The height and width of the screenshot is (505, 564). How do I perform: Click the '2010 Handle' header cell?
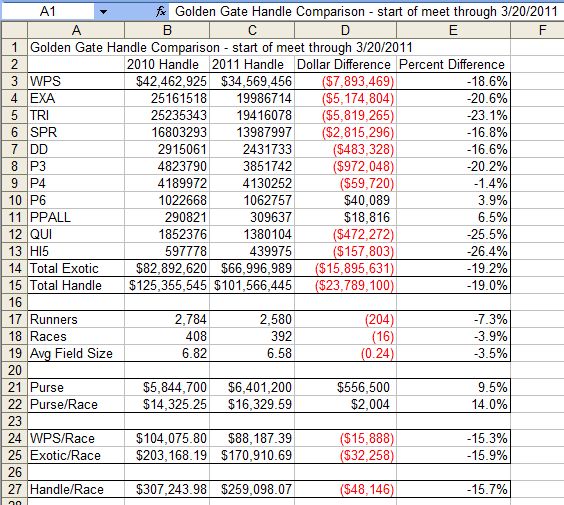(x=167, y=64)
